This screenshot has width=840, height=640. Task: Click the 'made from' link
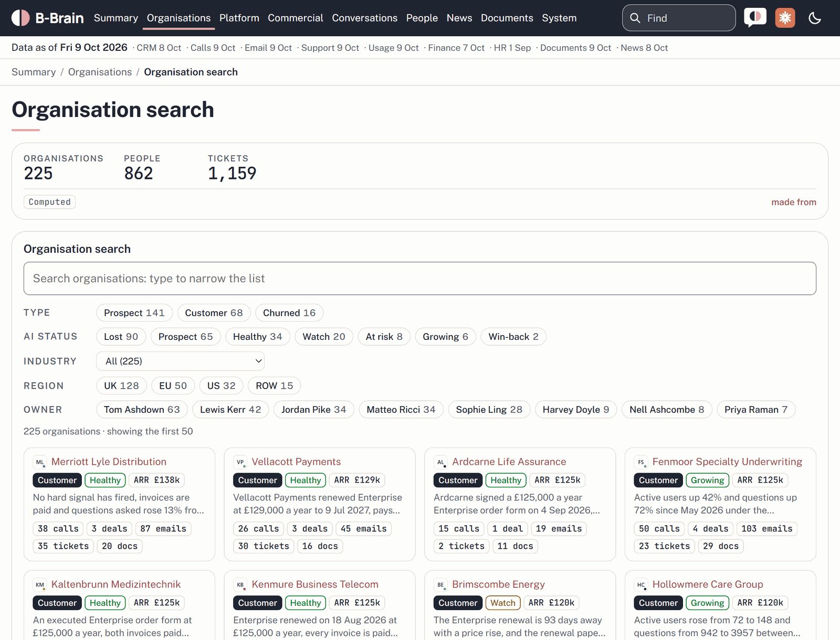(x=794, y=202)
